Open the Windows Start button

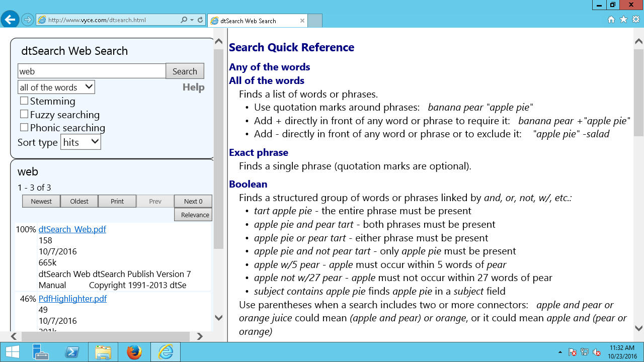12,352
